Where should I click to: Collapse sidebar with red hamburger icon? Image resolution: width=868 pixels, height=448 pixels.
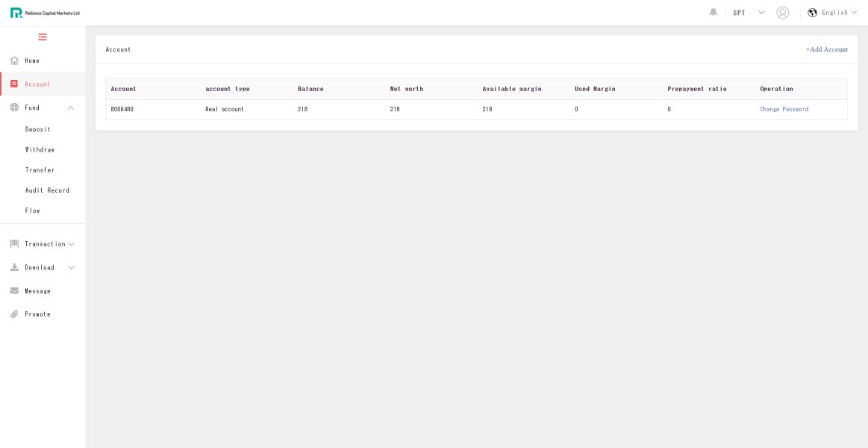pyautogui.click(x=43, y=37)
